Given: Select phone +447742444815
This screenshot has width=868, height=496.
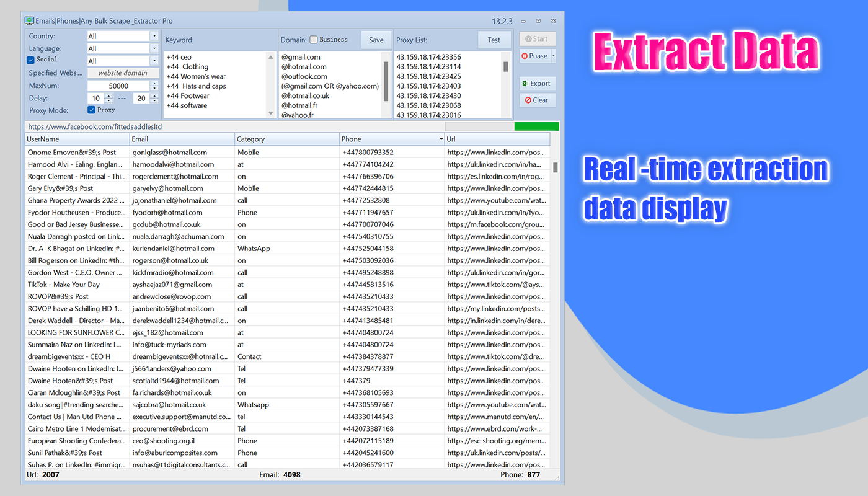Looking at the screenshot, I should click(x=368, y=188).
